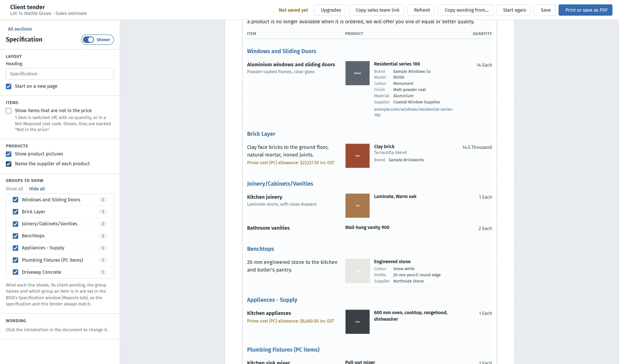Click the Save button
Screen dimensions: 619x364
click(545, 10)
